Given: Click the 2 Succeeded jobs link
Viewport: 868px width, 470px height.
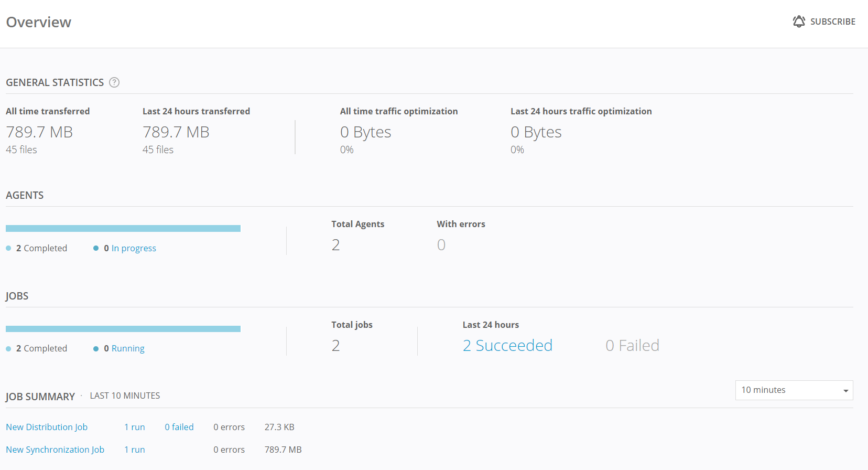Looking at the screenshot, I should tap(507, 345).
